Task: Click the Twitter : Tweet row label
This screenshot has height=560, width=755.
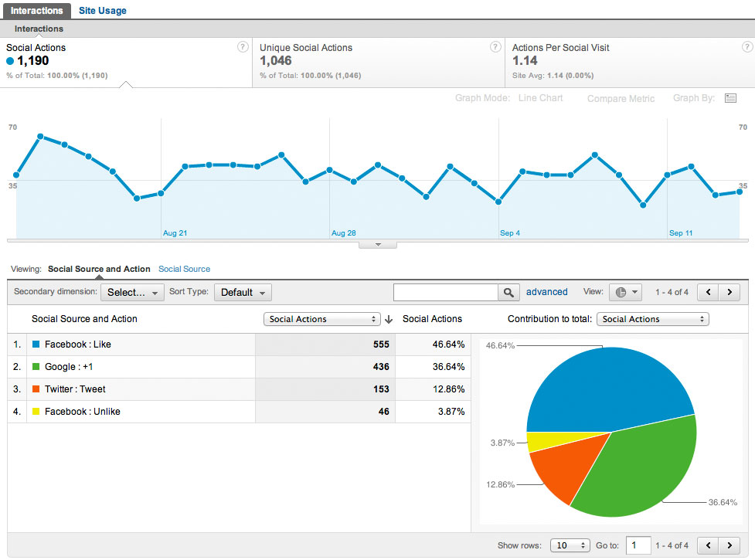Action: 75,389
